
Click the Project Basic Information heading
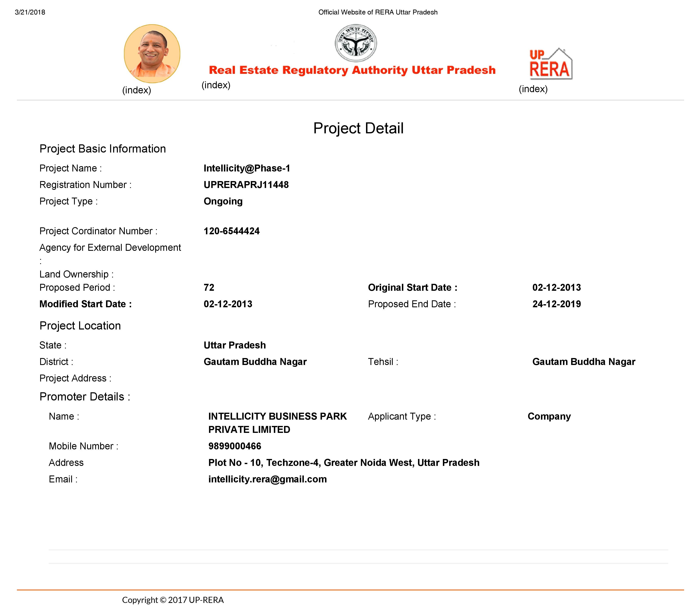point(103,149)
